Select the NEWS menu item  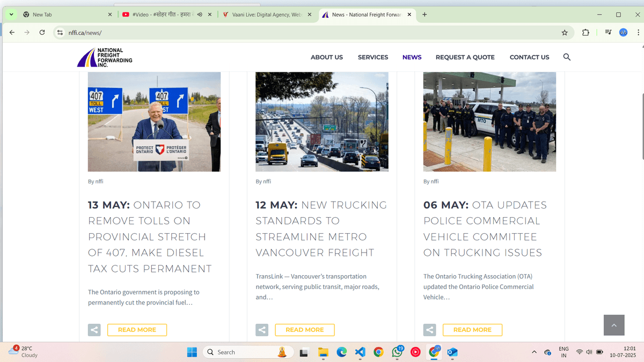pos(412,57)
